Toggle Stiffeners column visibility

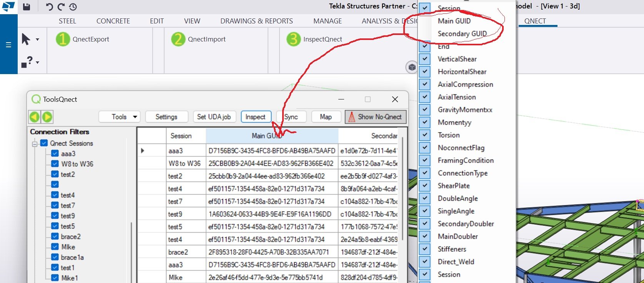pyautogui.click(x=425, y=249)
